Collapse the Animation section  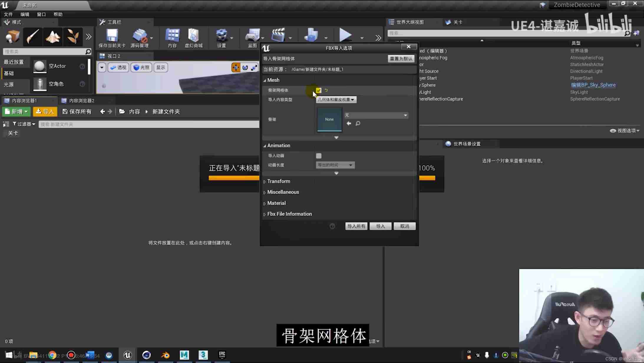[x=265, y=146]
